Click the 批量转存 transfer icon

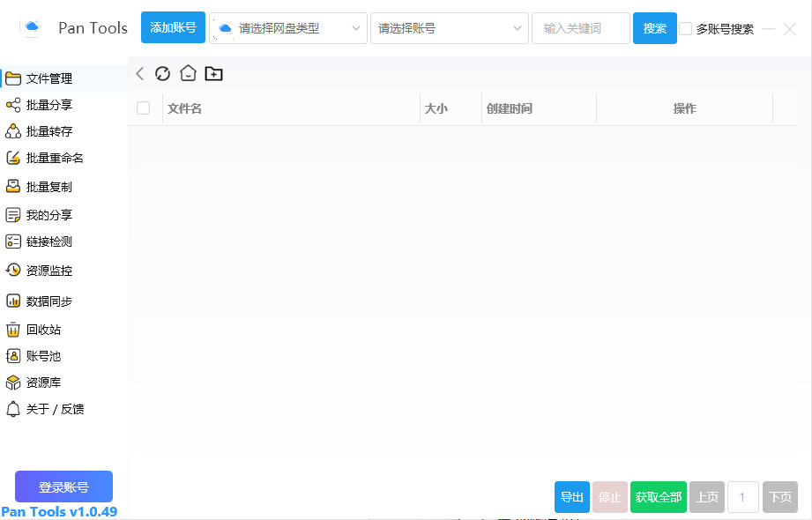[x=13, y=131]
